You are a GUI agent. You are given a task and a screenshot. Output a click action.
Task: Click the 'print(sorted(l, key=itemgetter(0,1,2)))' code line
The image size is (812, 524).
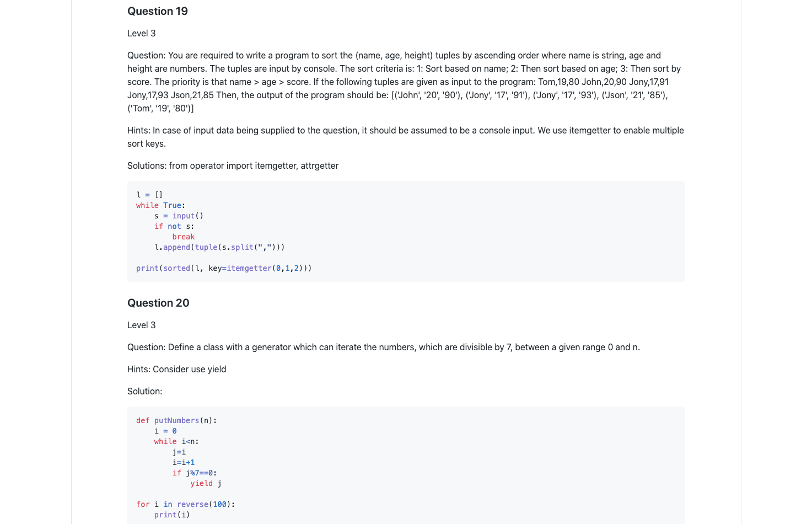tap(224, 268)
